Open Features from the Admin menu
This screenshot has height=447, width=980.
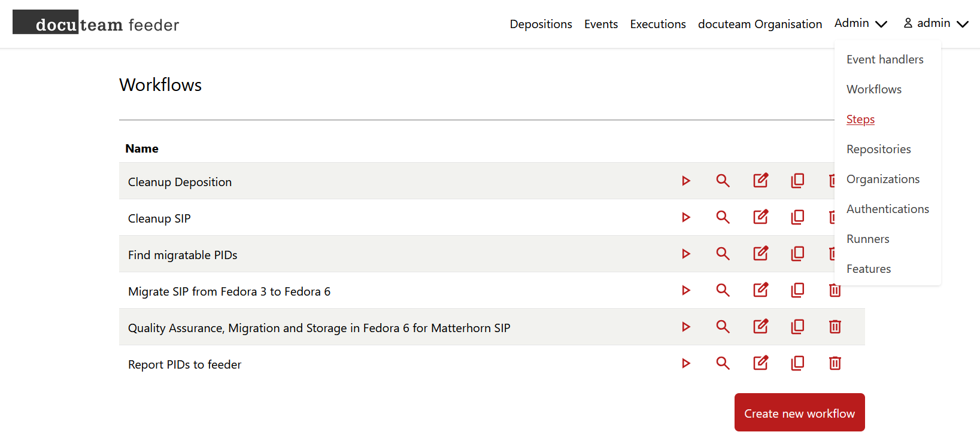point(869,269)
